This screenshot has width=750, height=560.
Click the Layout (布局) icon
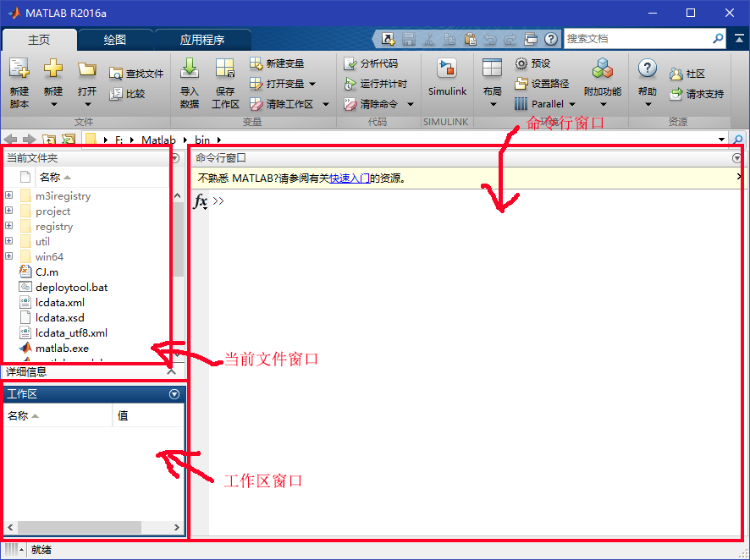pyautogui.click(x=492, y=68)
